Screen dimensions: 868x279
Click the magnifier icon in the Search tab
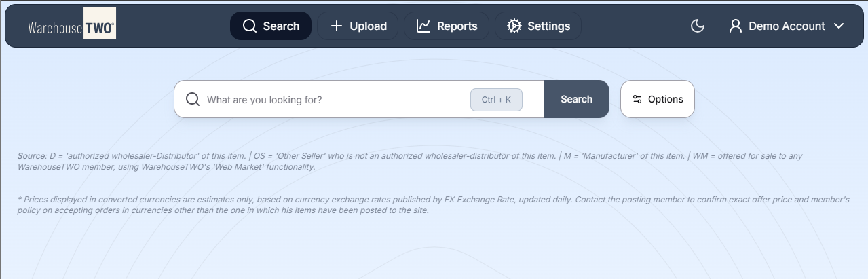pyautogui.click(x=250, y=26)
